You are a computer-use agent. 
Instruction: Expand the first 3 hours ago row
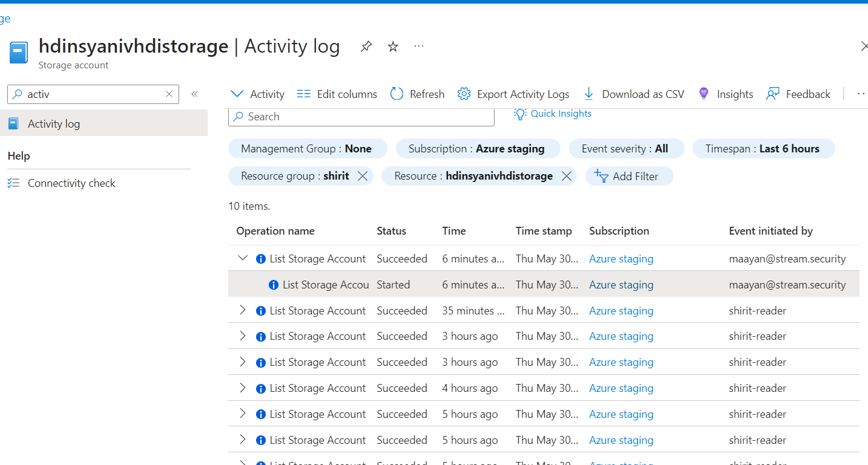243,336
